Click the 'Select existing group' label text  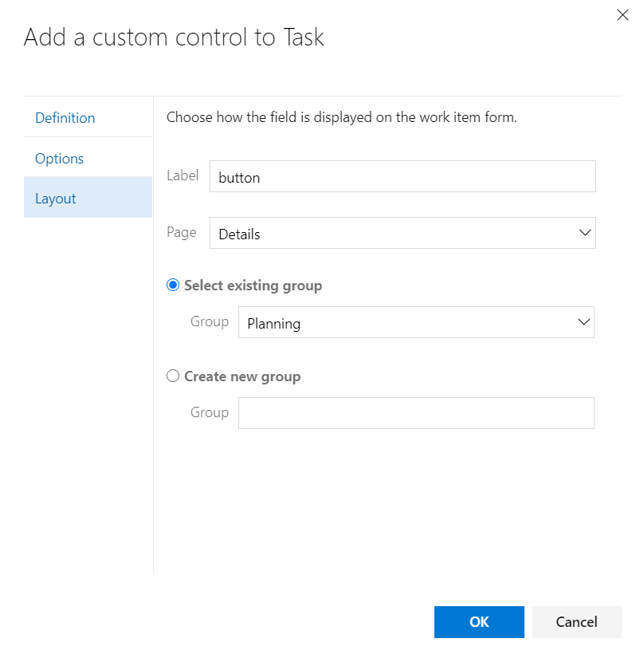[253, 286]
